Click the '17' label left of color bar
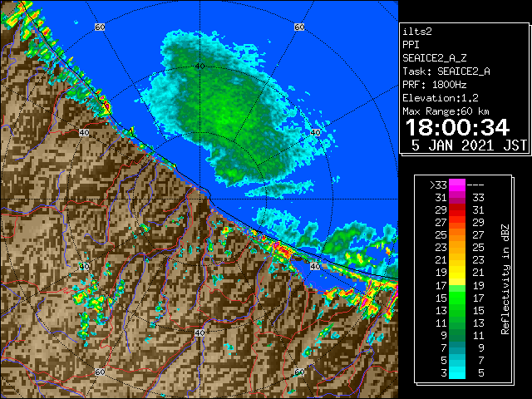This screenshot has width=532, height=399. pos(441,286)
